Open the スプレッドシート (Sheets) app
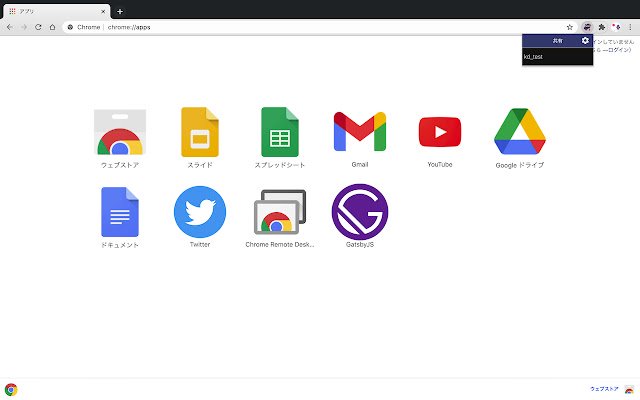640x400 pixels. tap(280, 132)
